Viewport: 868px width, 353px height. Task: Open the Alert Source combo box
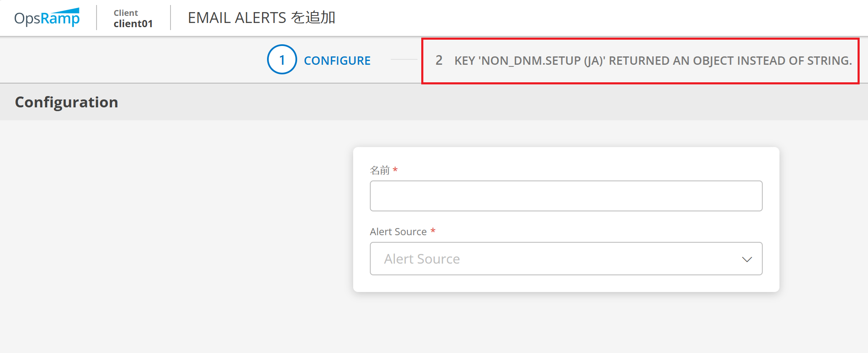[x=566, y=259]
